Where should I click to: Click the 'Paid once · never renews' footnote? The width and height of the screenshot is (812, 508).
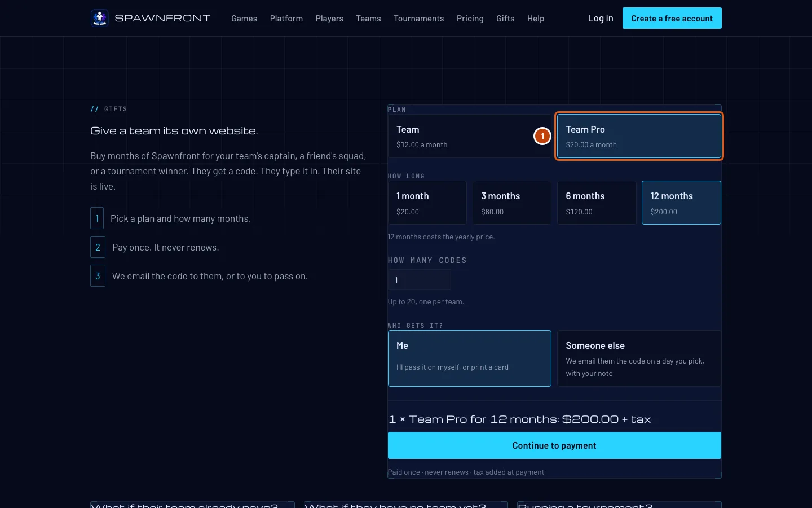[x=466, y=472]
